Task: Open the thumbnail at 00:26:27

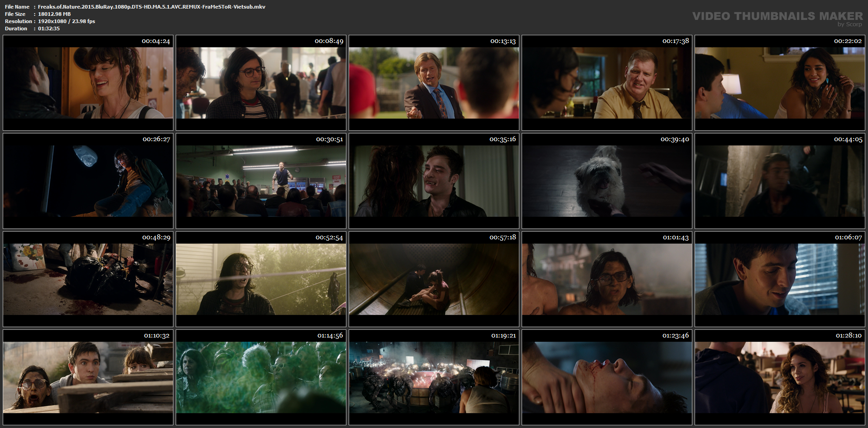Action: tap(88, 181)
